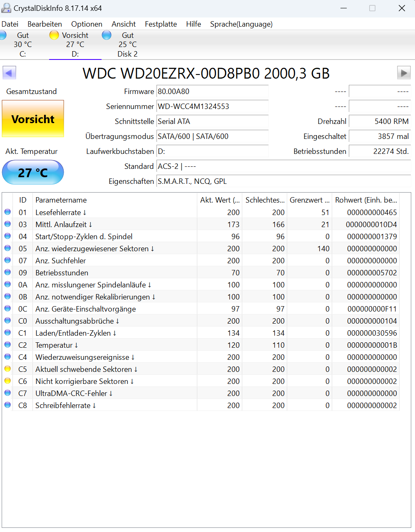Screen dimensions: 415x532
Task: Click the Schnittstelle field Serial ATA
Action: (212, 121)
